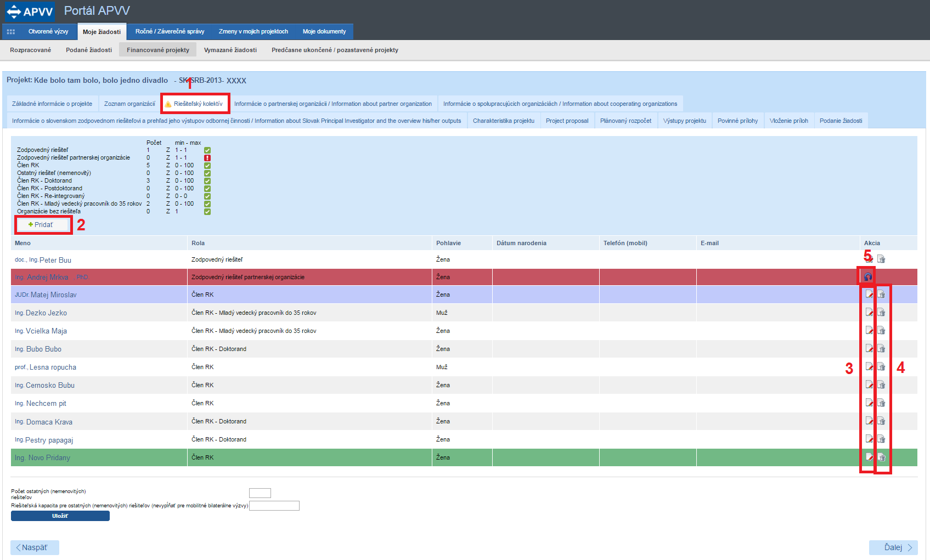Edit Pestry papagaj entry

(x=869, y=439)
